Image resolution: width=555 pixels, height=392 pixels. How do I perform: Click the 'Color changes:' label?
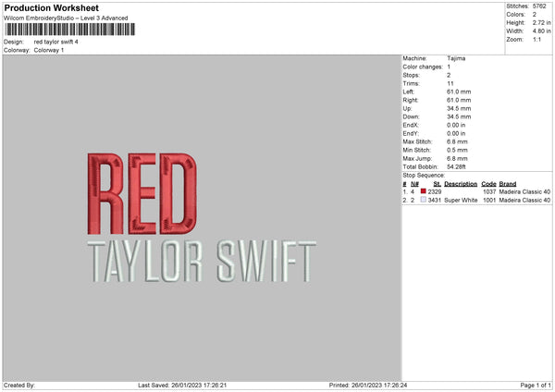[x=423, y=67]
